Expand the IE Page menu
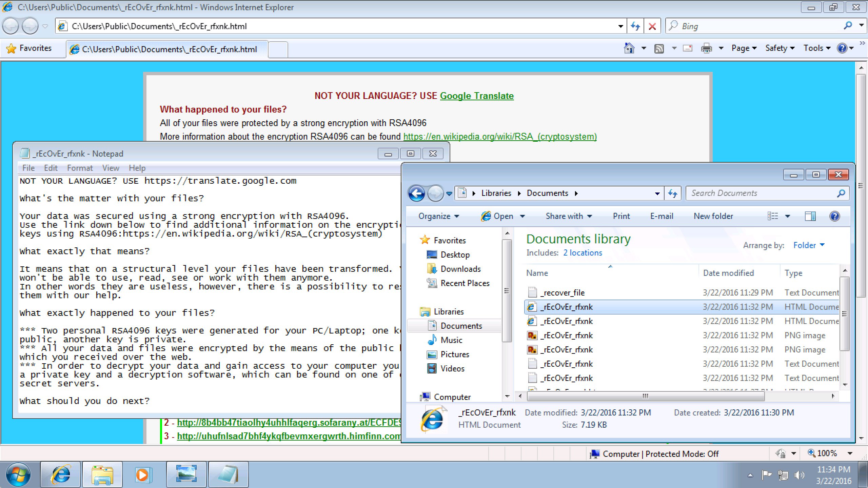This screenshot has height=488, width=868. 744,48
